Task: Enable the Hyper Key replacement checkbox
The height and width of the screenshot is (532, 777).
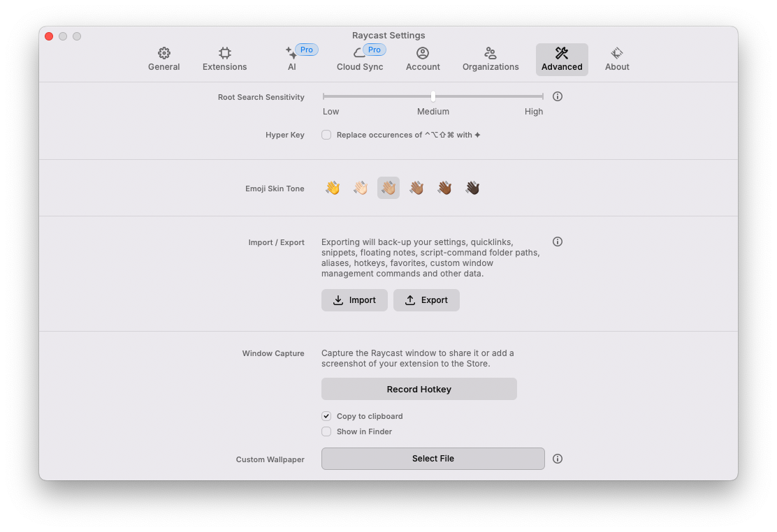Action: click(x=326, y=135)
